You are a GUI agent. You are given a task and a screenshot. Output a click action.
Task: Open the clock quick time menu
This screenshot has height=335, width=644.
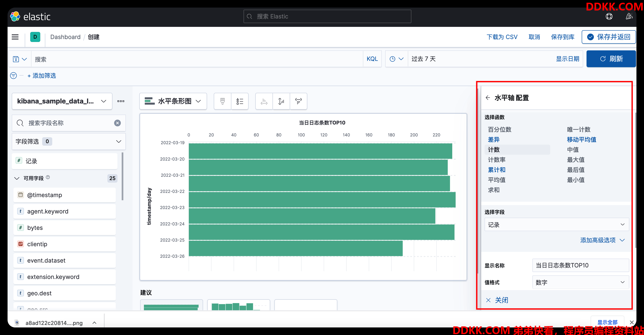coord(396,59)
